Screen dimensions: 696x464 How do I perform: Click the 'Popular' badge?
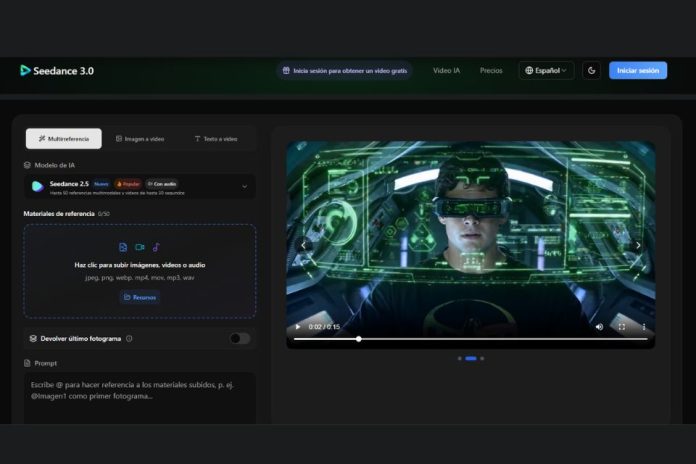[128, 184]
